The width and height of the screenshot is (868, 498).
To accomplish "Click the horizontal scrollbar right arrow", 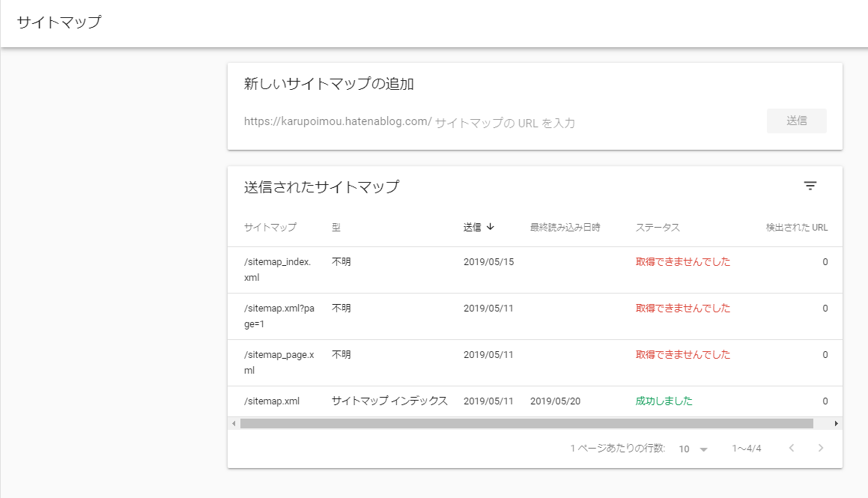I will (837, 424).
